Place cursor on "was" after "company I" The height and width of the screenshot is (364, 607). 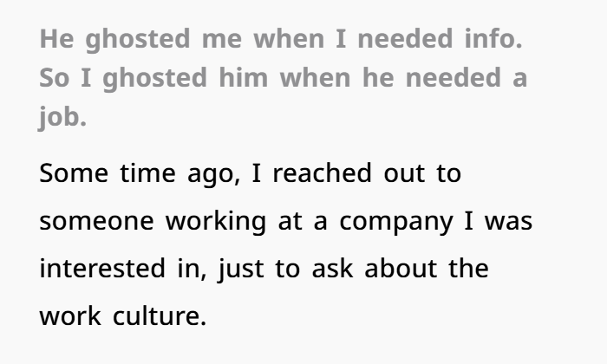tap(508, 222)
